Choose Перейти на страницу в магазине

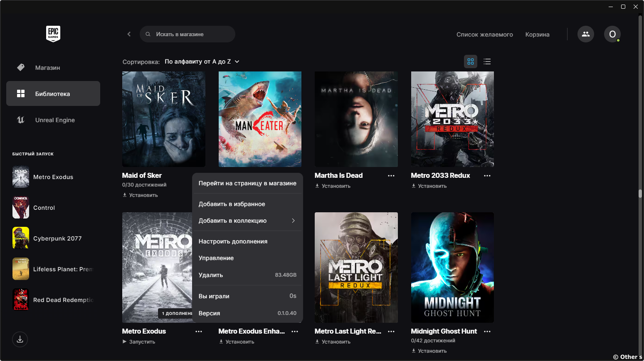(x=247, y=183)
